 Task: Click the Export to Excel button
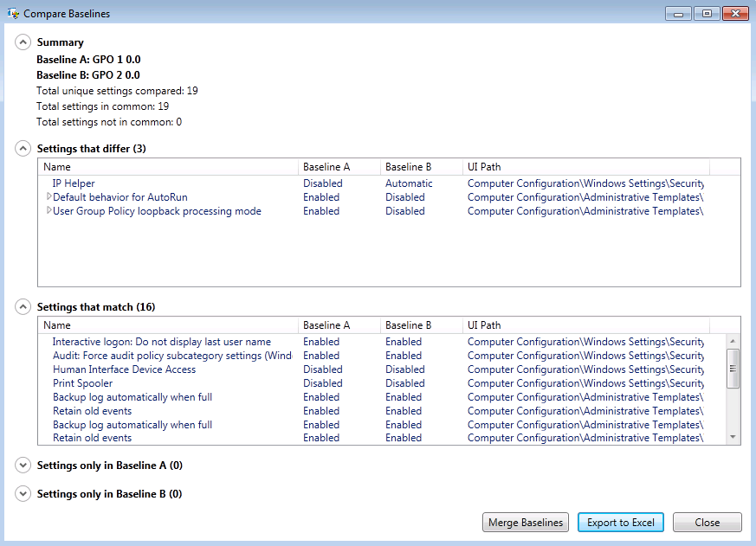point(621,522)
